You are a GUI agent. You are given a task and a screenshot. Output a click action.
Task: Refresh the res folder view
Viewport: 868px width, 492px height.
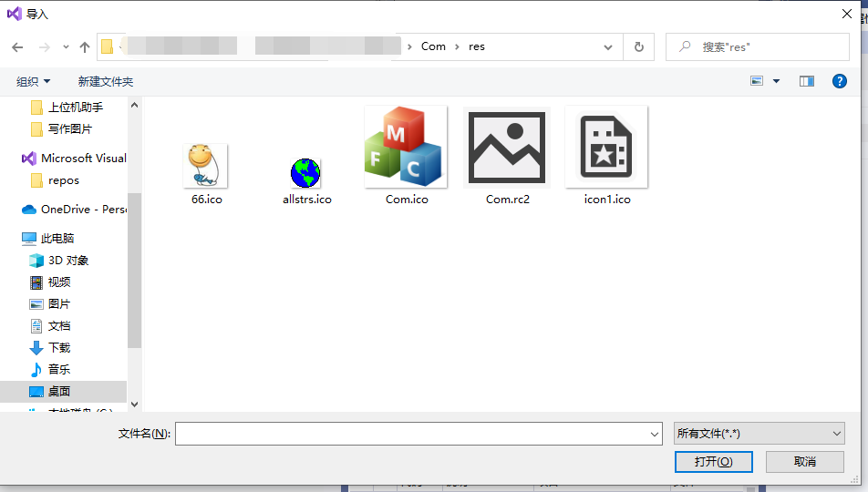coord(639,47)
